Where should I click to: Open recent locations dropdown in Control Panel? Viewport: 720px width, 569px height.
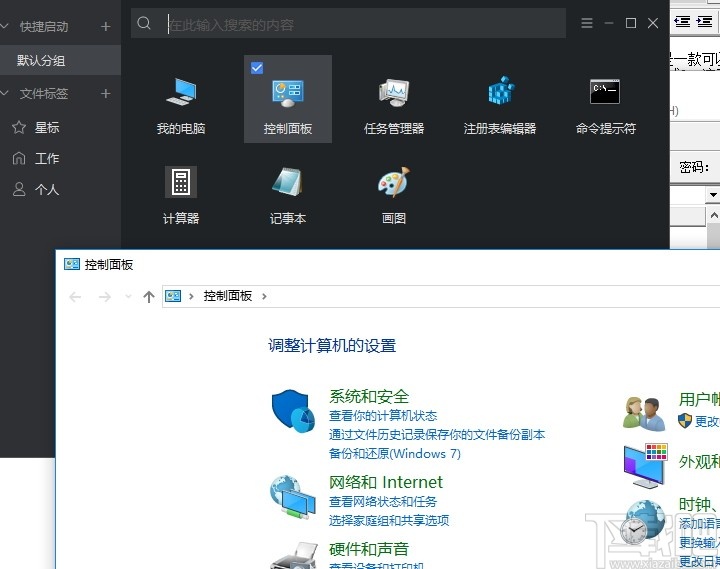click(x=128, y=297)
